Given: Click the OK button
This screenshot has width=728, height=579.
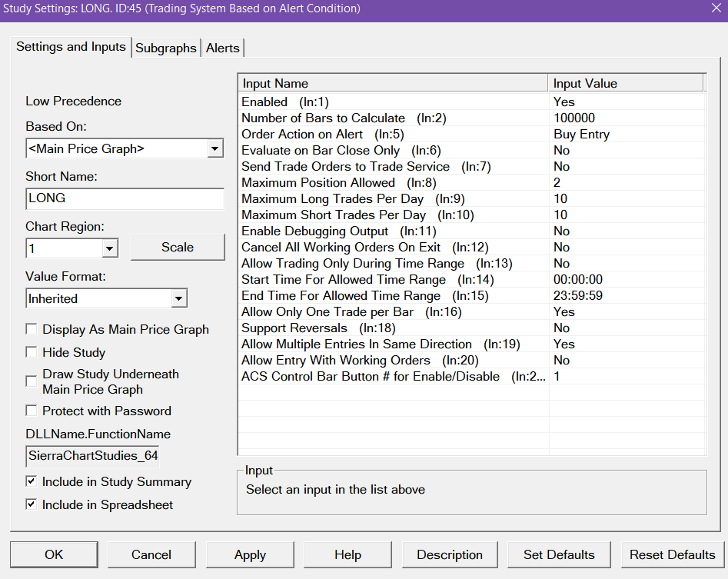Looking at the screenshot, I should pyautogui.click(x=54, y=554).
